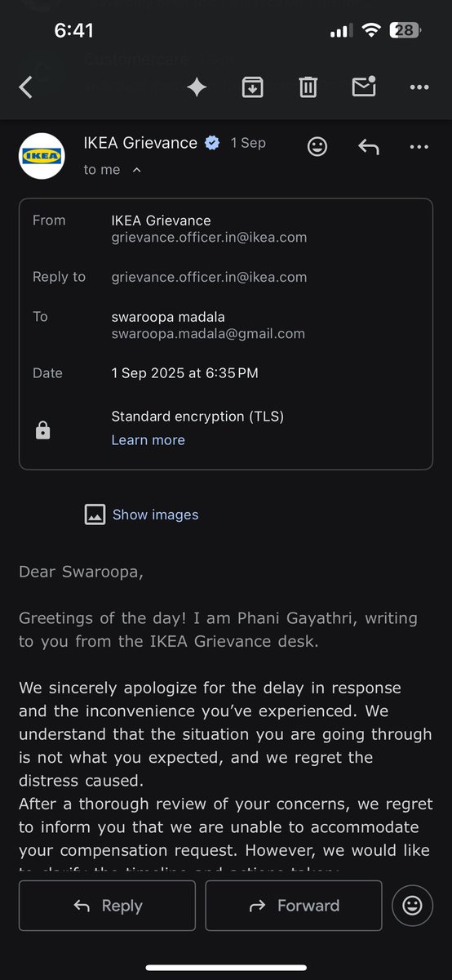Tap the back arrow to leave email

[x=25, y=87]
